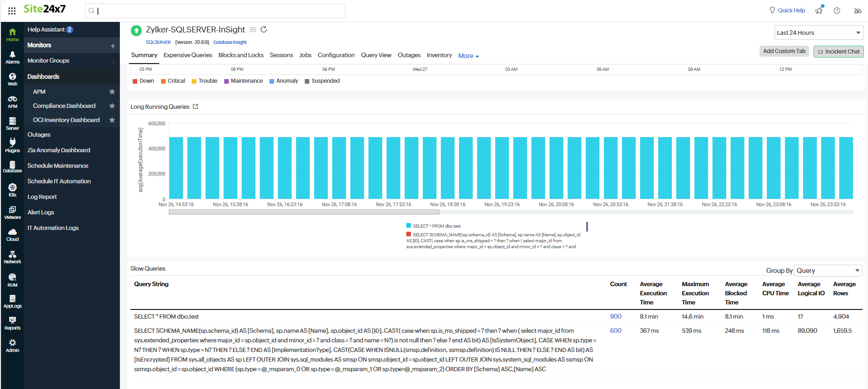Click the refresh icon beside monitor name
The height and width of the screenshot is (389, 868).
264,29
